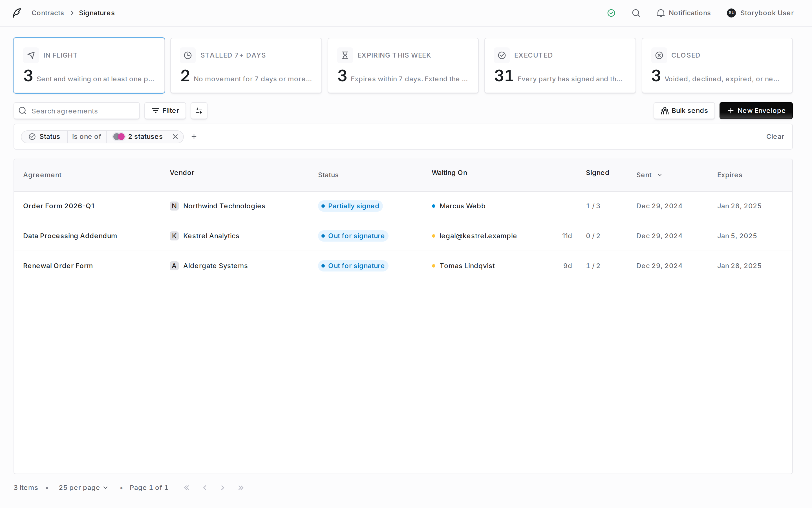Image resolution: width=812 pixels, height=508 pixels.
Task: Open the Filter button
Action: 165,111
